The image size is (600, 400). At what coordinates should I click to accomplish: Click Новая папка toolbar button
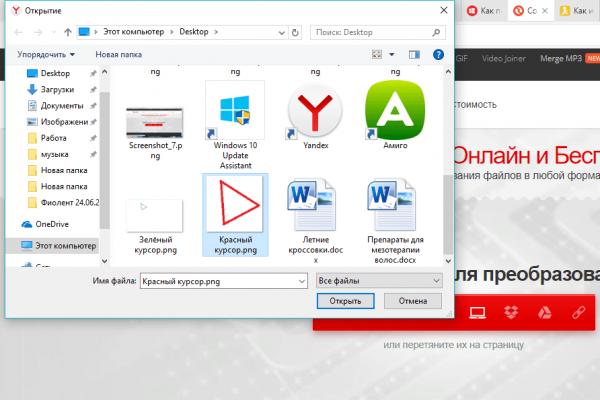119,55
